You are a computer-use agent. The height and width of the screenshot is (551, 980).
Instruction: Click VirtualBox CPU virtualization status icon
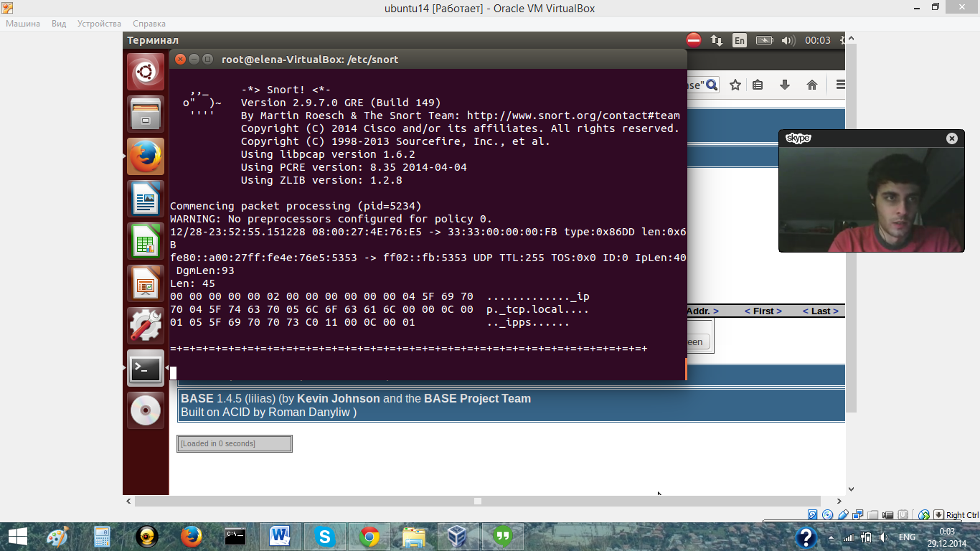pyautogui.click(x=904, y=514)
